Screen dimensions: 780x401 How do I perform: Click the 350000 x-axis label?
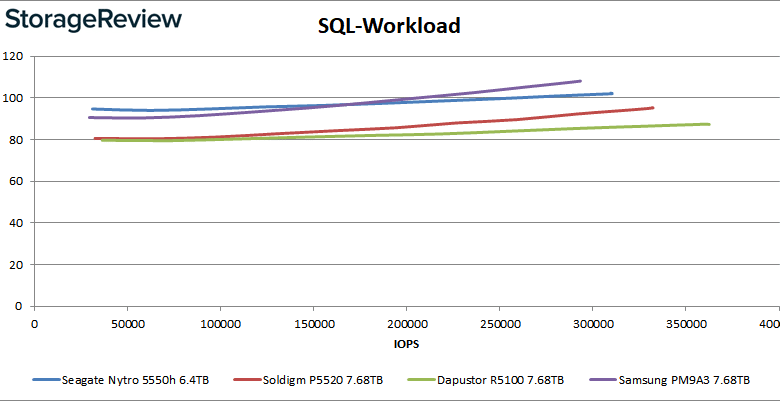[685, 324]
